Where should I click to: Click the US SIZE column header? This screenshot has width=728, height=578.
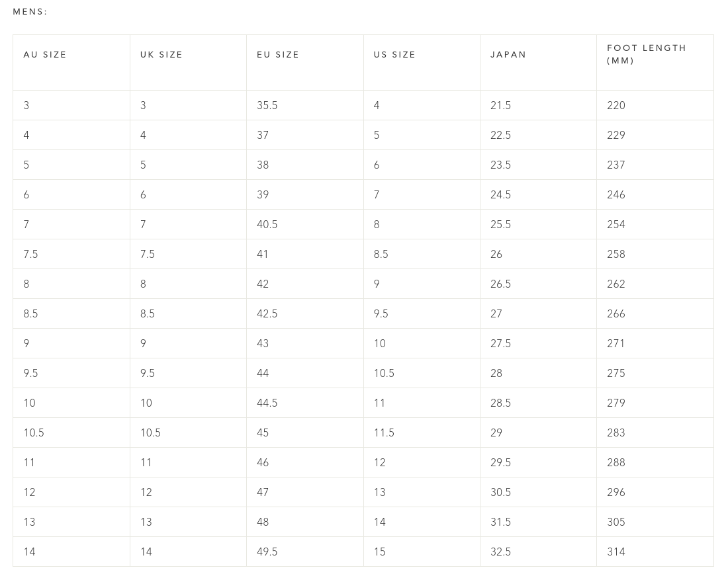click(394, 55)
